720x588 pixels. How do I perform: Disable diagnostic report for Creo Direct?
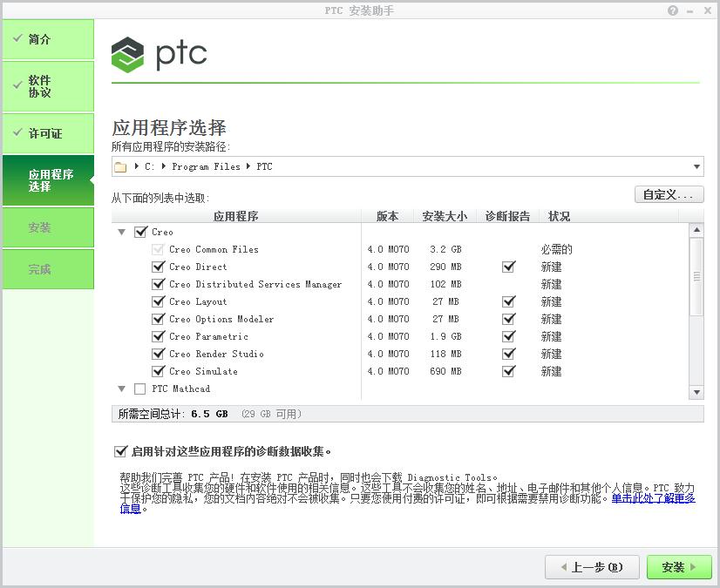click(508, 267)
